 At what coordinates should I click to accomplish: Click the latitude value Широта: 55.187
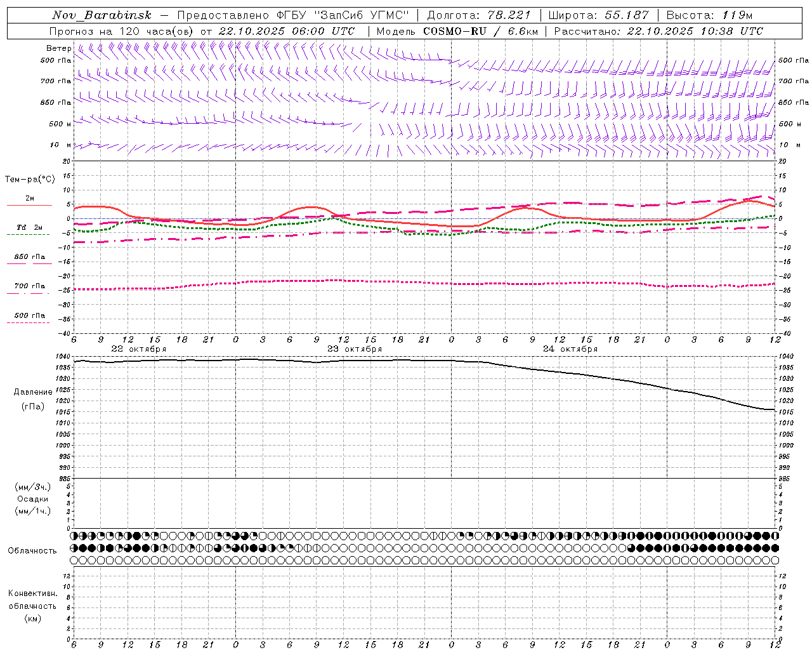[x=599, y=15]
